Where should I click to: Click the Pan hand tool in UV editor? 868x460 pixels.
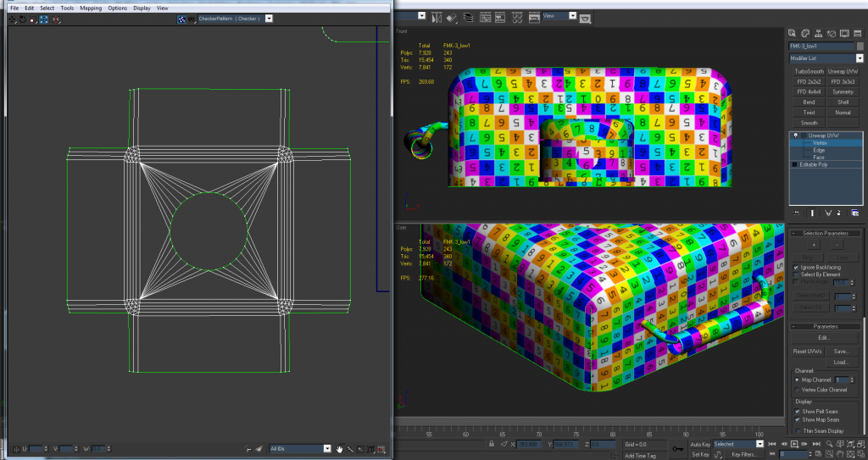click(339, 449)
